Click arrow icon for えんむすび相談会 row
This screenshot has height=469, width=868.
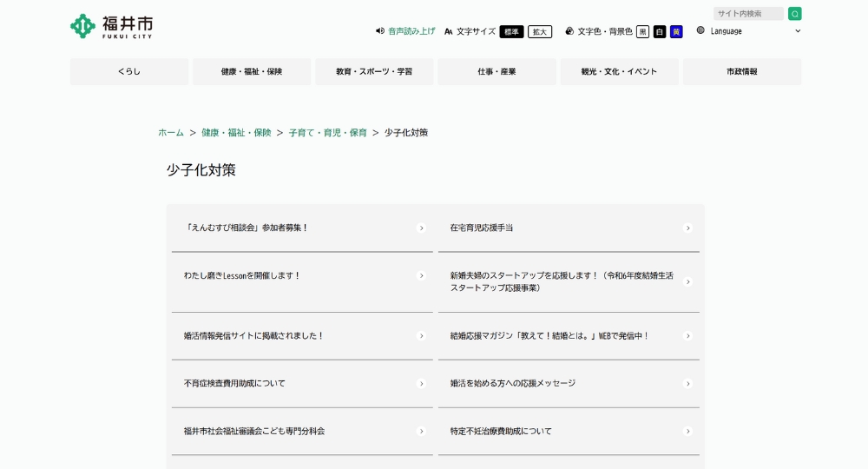[421, 228]
